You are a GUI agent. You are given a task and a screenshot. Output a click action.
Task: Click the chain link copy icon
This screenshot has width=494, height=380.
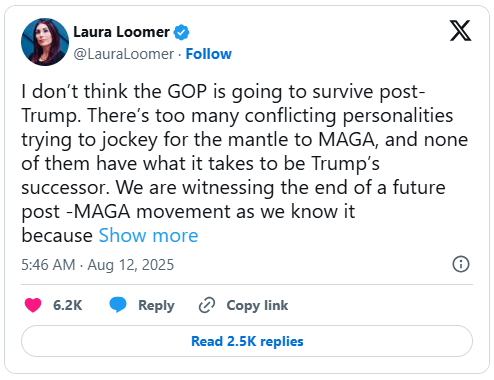(x=207, y=305)
